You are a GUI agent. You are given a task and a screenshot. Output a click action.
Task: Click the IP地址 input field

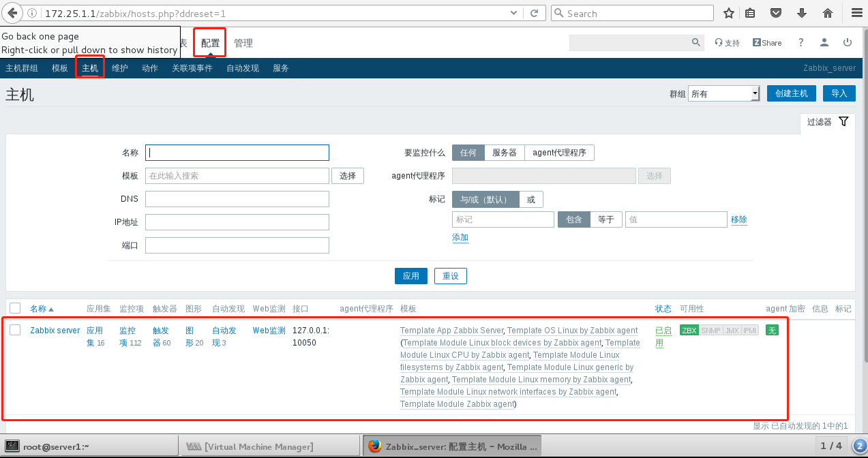237,222
